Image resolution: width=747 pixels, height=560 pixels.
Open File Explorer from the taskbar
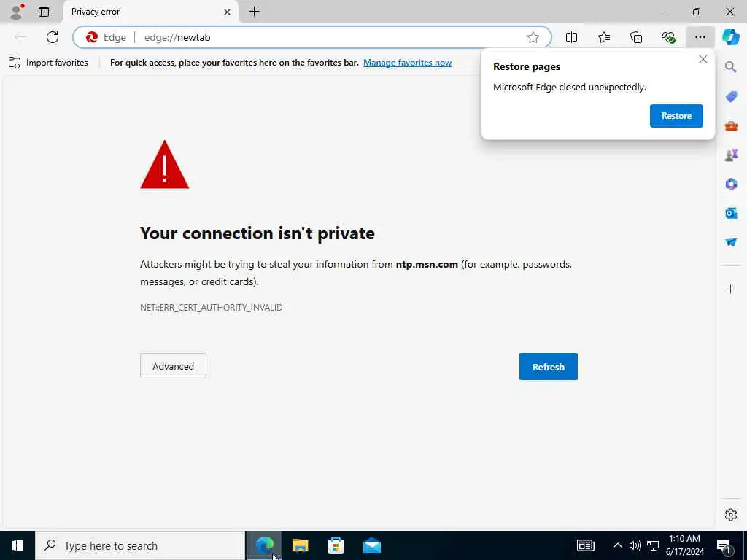300,545
